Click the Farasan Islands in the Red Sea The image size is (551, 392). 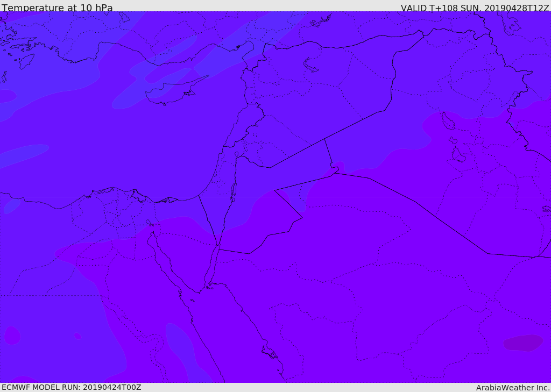[270, 352]
